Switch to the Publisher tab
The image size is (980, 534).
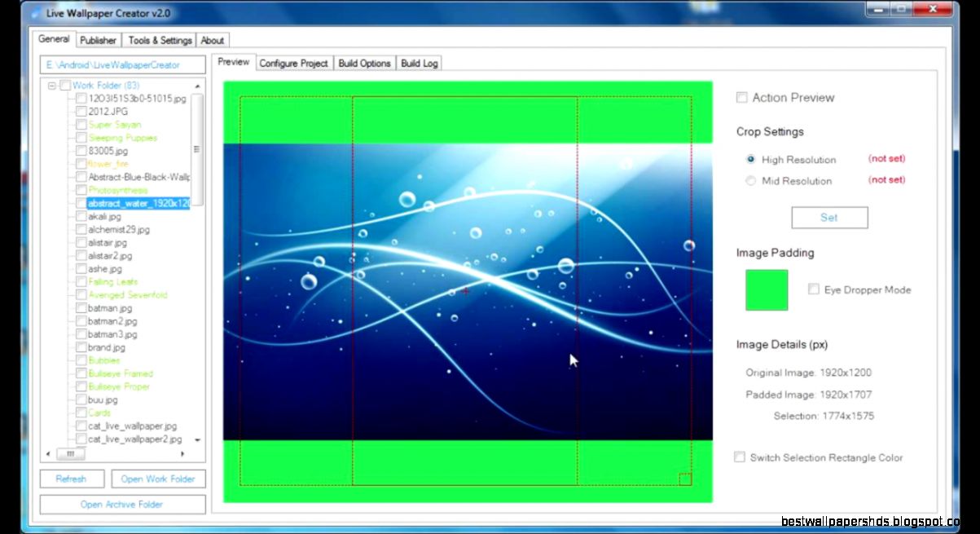point(99,40)
